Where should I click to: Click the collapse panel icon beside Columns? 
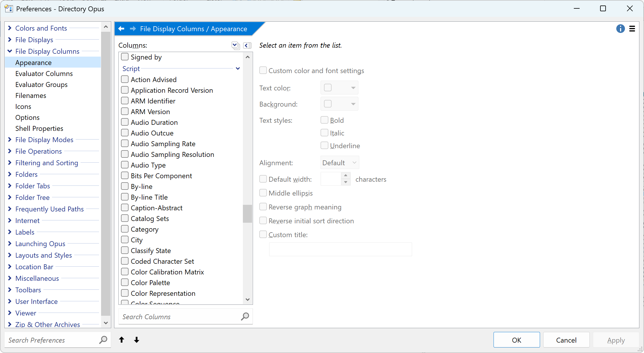click(x=247, y=45)
